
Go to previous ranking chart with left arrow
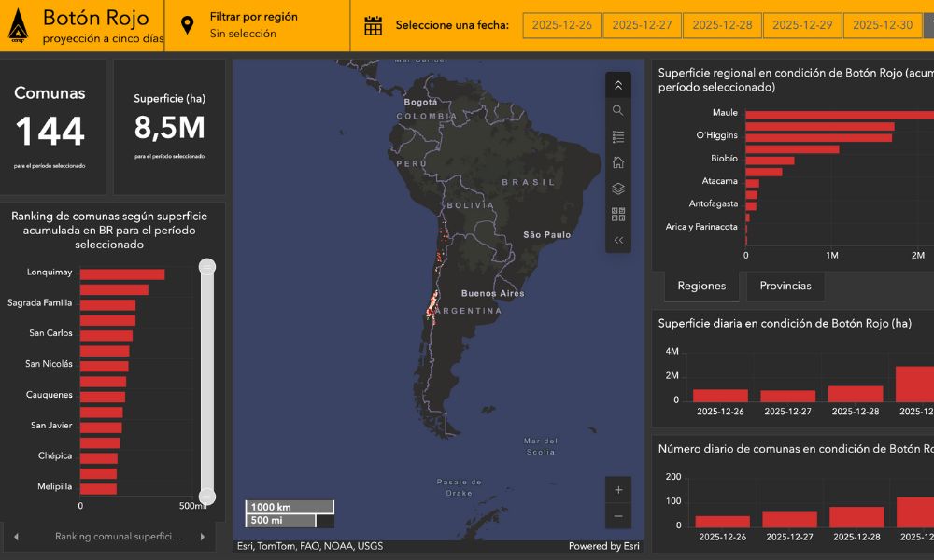16,537
